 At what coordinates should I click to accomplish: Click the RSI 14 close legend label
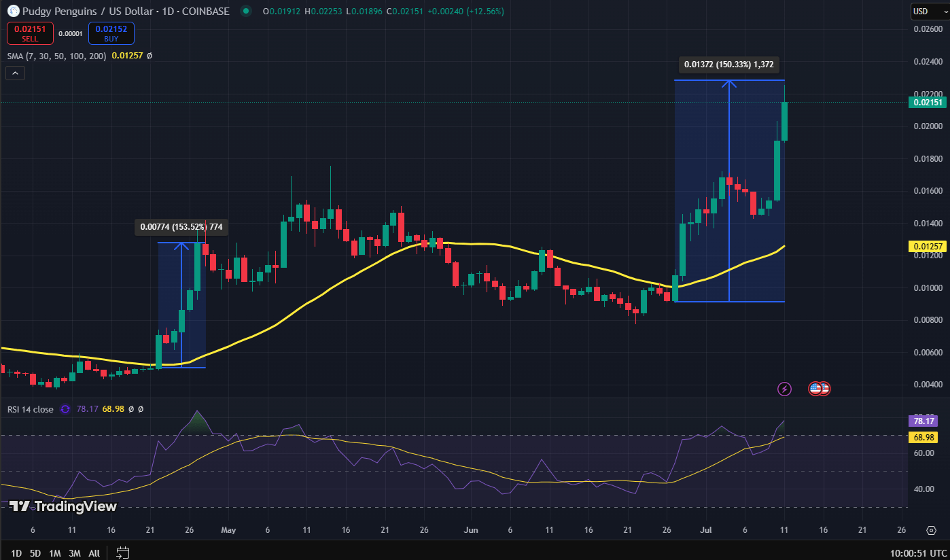point(31,409)
